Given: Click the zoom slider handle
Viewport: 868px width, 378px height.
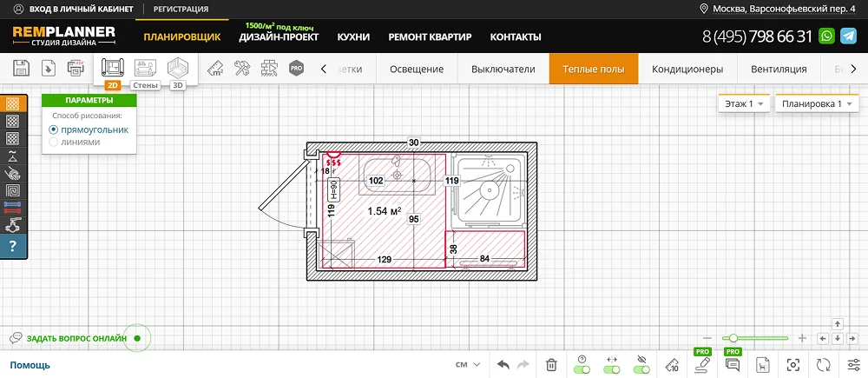Looking at the screenshot, I should pos(734,338).
